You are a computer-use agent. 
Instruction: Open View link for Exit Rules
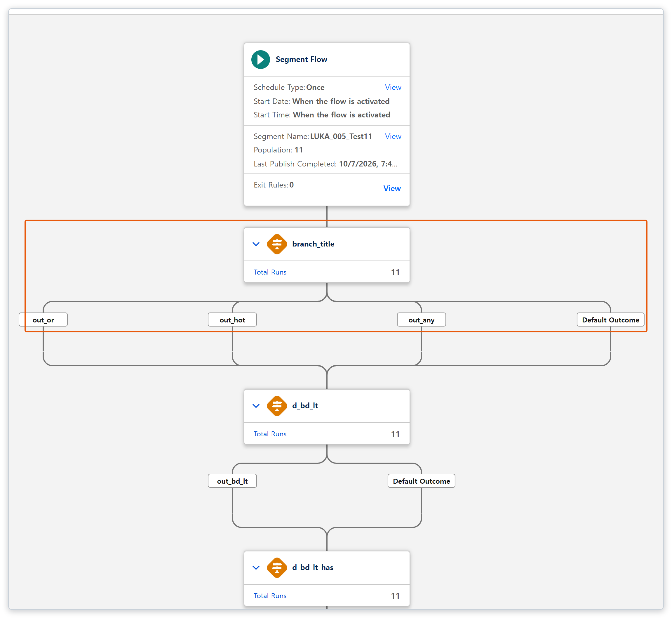392,189
